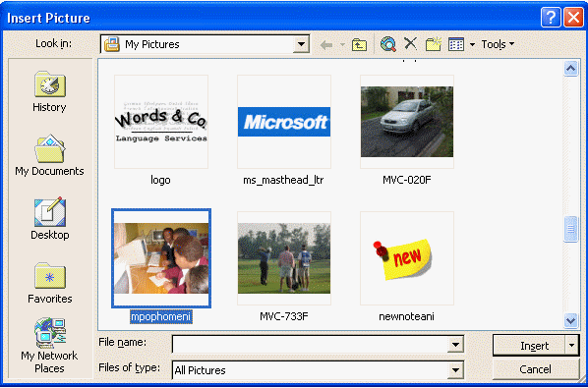Click the Cancel button
Screen dimensions: 588x388
(536, 369)
